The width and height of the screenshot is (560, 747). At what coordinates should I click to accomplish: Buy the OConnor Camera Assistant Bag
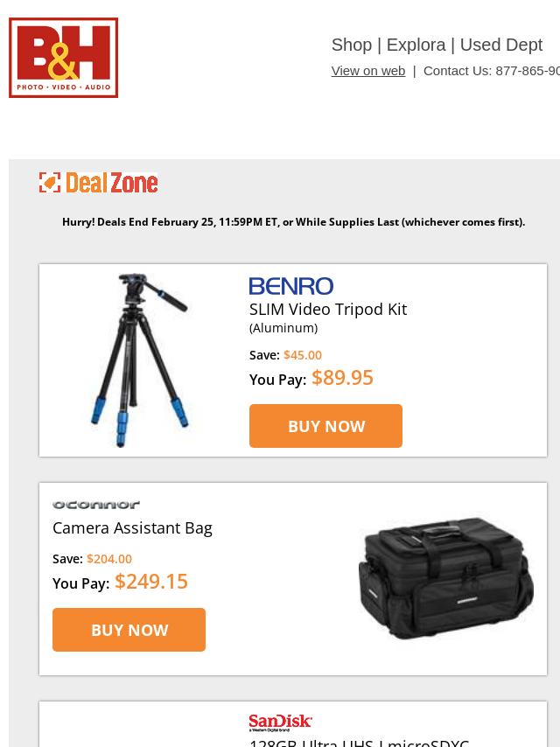coord(129,630)
